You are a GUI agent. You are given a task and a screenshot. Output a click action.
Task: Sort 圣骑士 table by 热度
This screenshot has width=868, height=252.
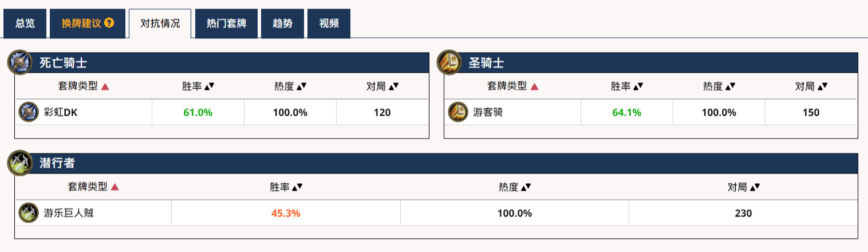[719, 86]
